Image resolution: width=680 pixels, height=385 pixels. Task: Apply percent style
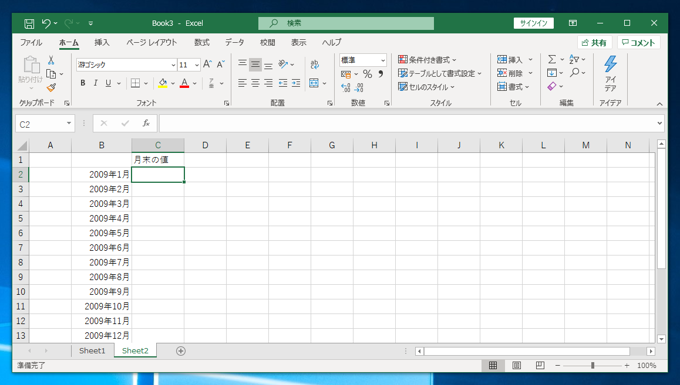coord(367,74)
